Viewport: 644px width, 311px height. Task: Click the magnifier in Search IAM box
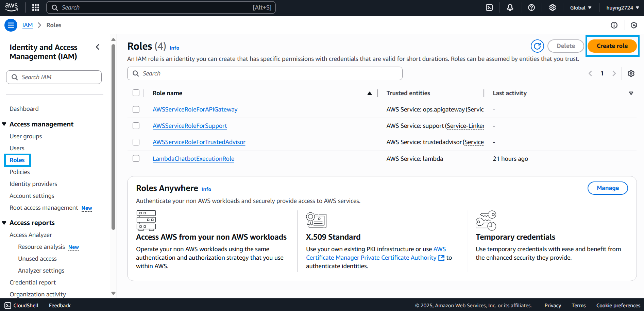[x=15, y=77]
